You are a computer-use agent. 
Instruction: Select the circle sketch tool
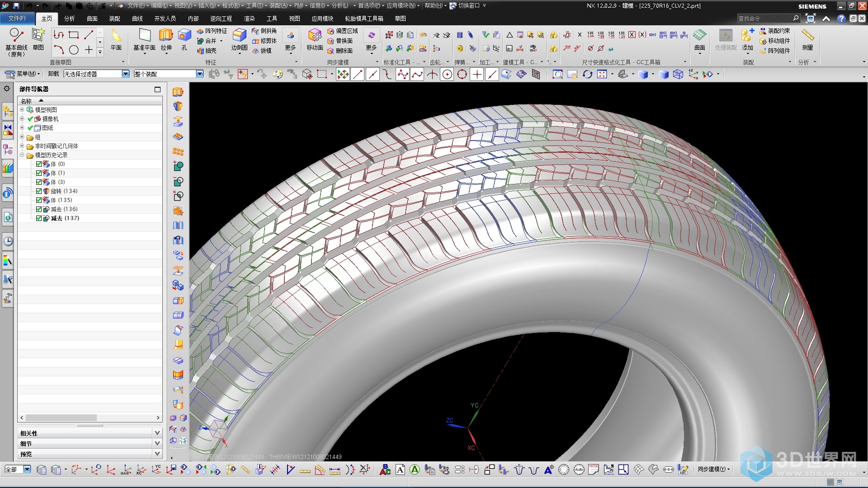tap(74, 50)
